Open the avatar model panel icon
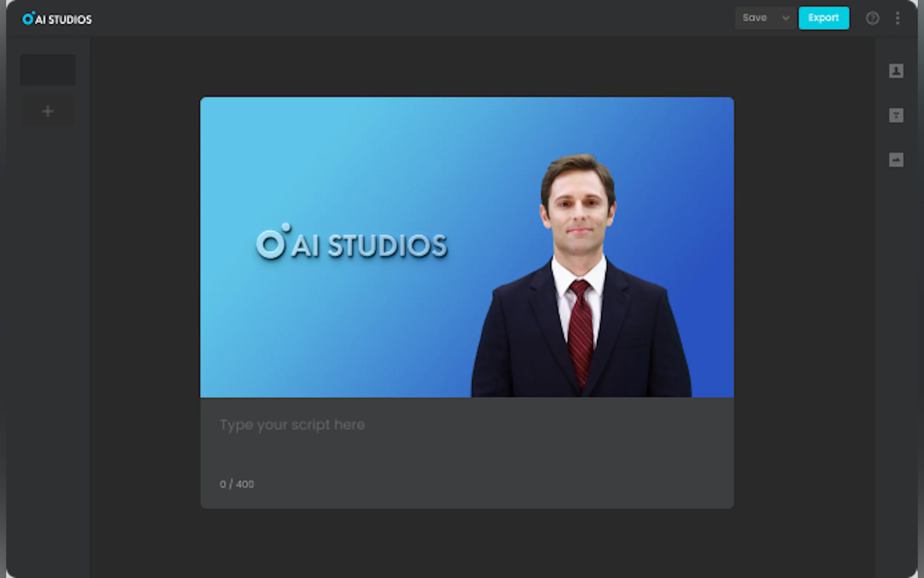This screenshot has width=924, height=578. coord(896,71)
